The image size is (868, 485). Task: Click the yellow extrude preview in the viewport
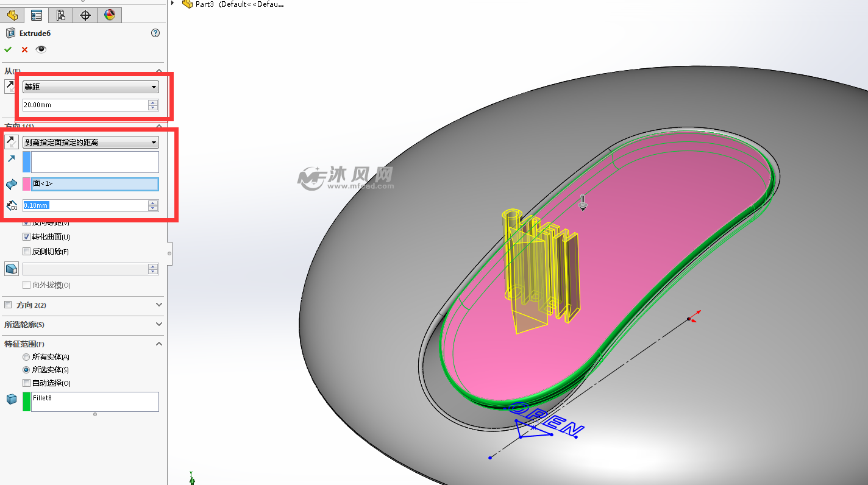tap(540, 271)
